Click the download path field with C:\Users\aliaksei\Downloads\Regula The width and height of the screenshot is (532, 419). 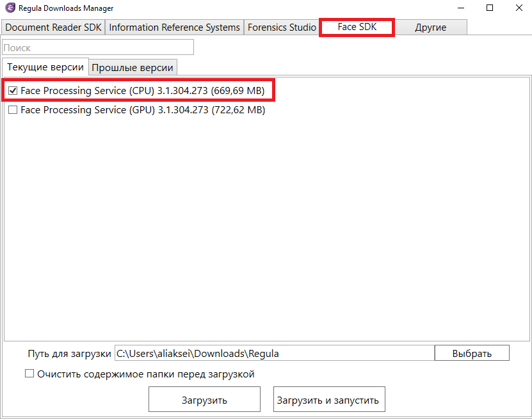(275, 353)
